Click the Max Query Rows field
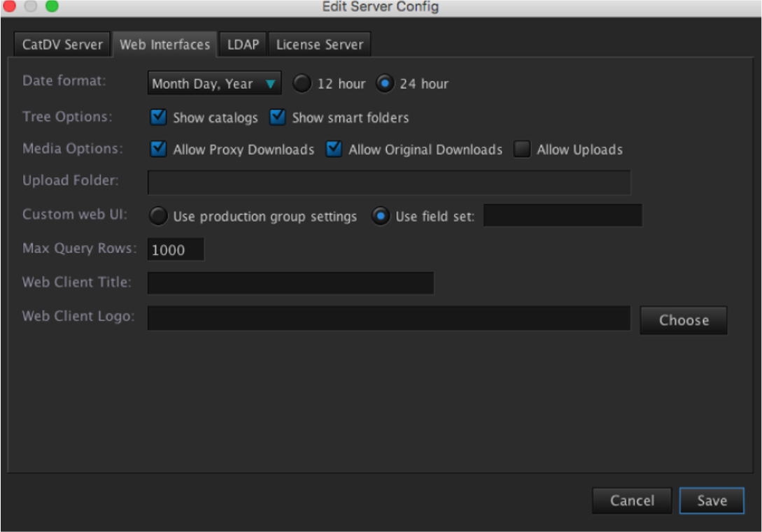This screenshot has height=532, width=762. pyautogui.click(x=175, y=250)
